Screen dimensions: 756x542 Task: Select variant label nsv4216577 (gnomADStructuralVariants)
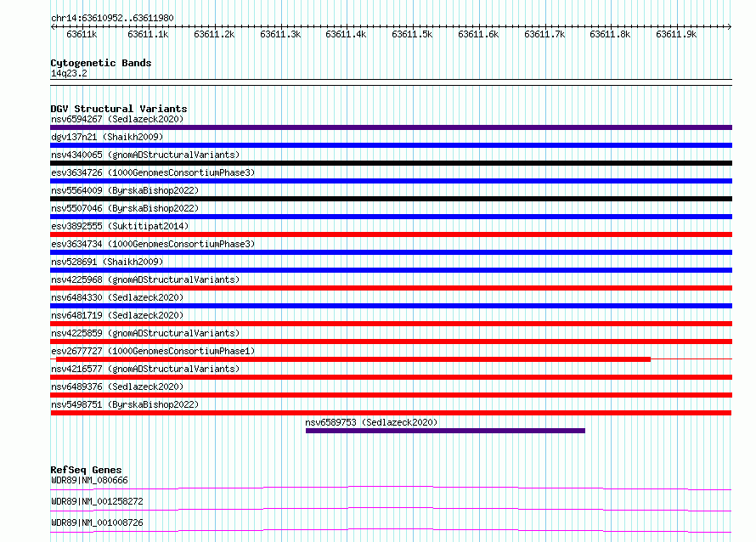(145, 369)
